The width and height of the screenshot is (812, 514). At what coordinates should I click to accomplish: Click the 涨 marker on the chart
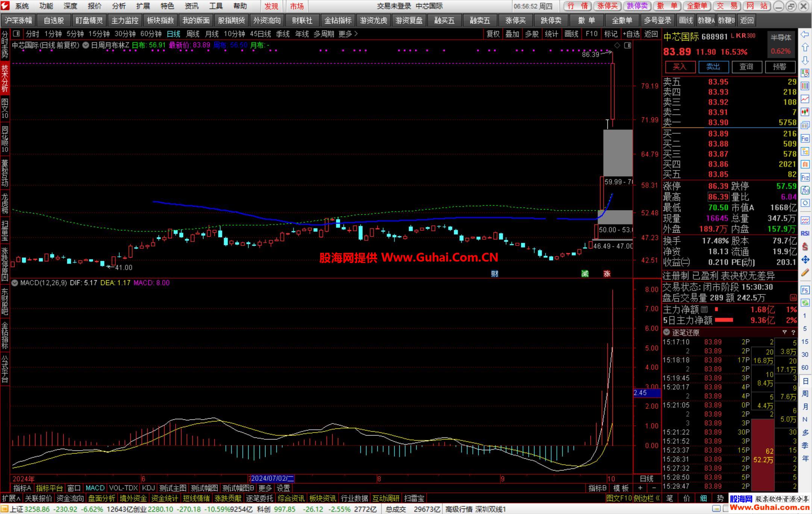(x=607, y=274)
